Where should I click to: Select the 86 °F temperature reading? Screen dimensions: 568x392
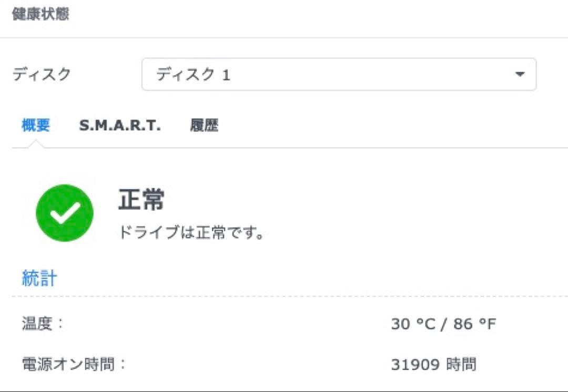[x=474, y=324]
